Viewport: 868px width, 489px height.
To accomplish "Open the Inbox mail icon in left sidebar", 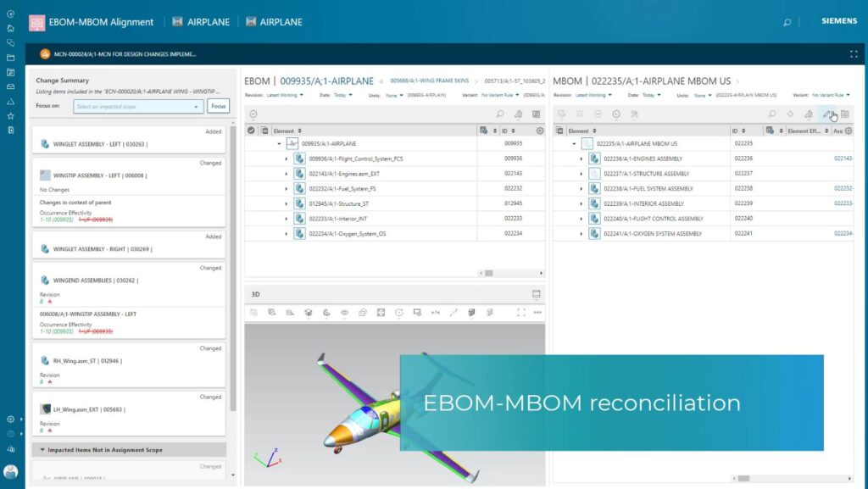I will [10, 86].
